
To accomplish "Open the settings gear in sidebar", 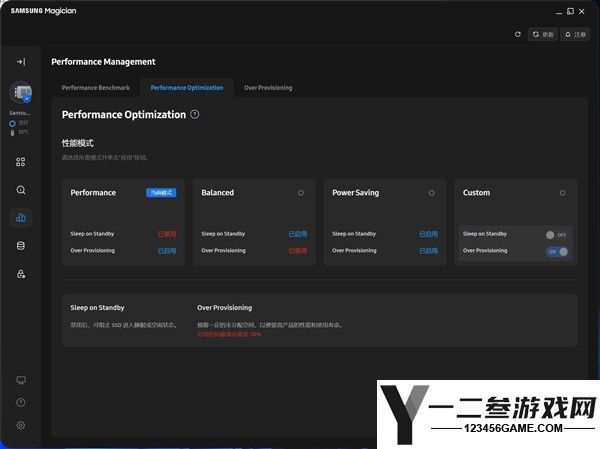I will tap(21, 425).
